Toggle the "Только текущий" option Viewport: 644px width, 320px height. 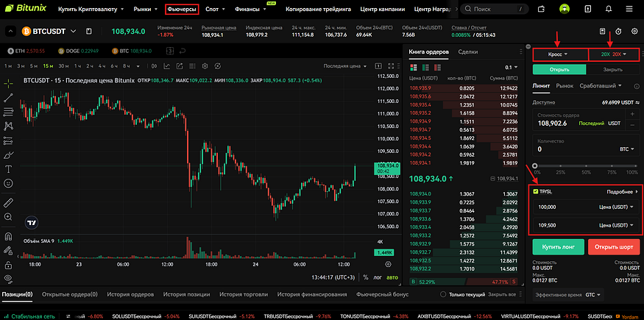[x=442, y=294]
